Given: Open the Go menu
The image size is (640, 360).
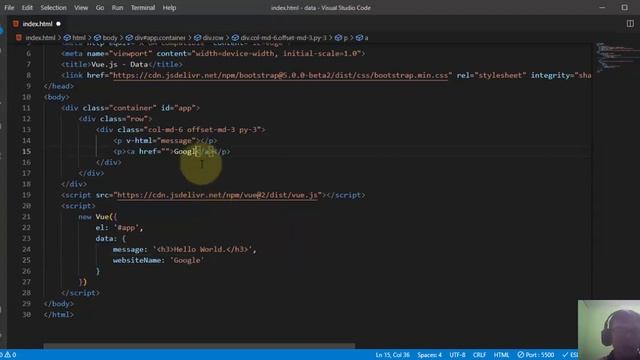Looking at the screenshot, I should pyautogui.click(x=100, y=8).
